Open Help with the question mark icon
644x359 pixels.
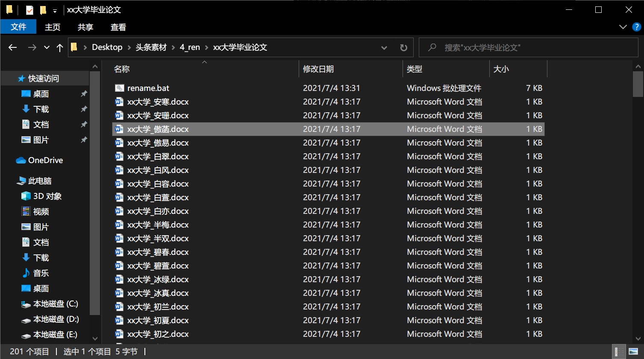point(636,27)
